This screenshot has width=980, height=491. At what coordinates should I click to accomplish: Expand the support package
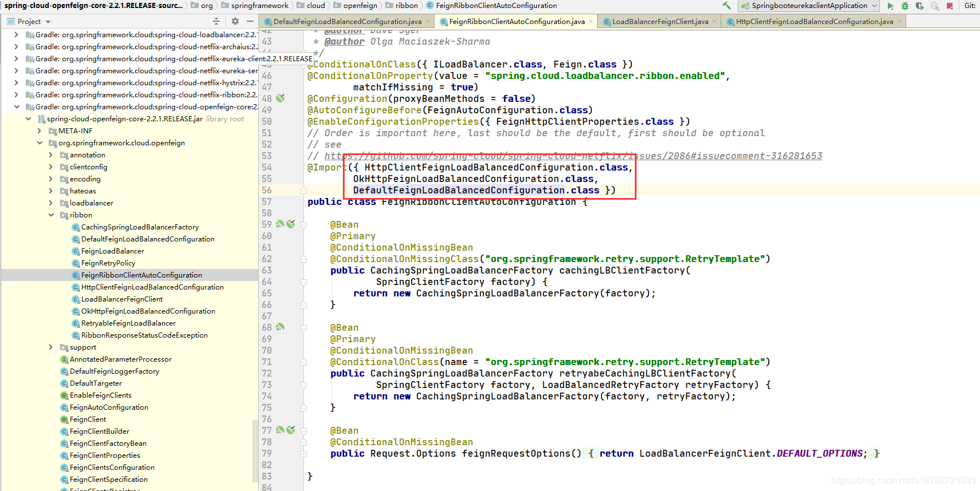click(51, 347)
